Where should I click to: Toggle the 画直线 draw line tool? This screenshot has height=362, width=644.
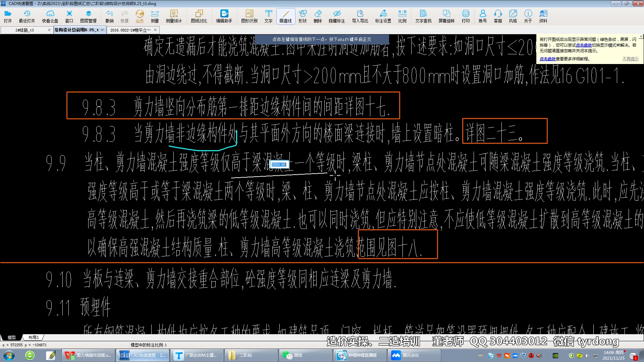pyautogui.click(x=285, y=16)
